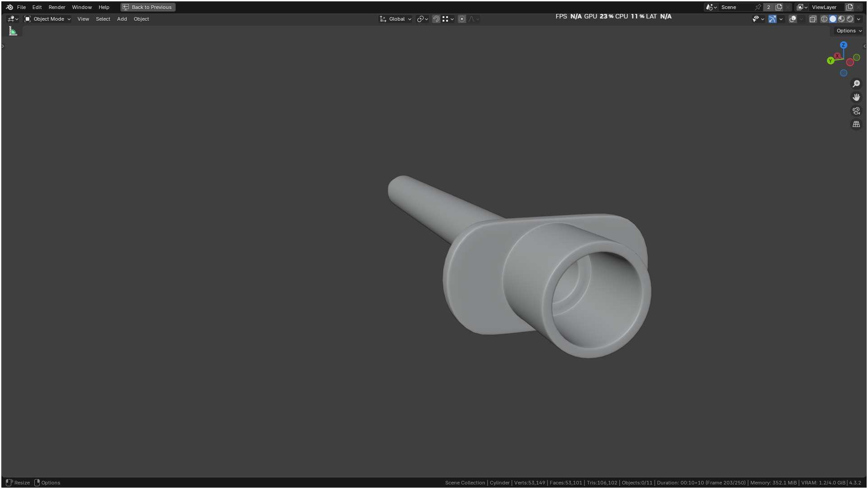This screenshot has width=868, height=489.
Task: Open the viewport shading options dropdown
Action: coord(859,19)
